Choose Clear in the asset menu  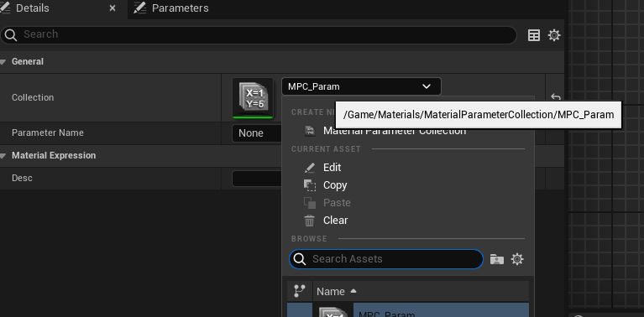pyautogui.click(x=335, y=221)
